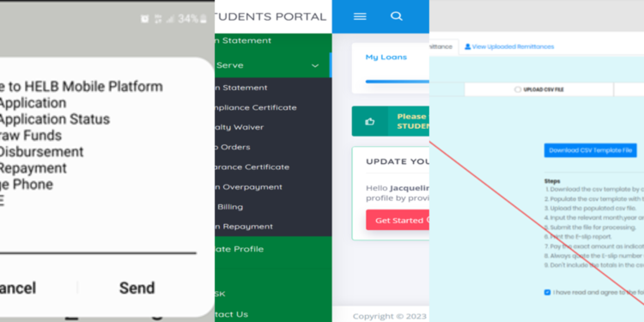Click the 'raw Funds' option text
Image resolution: width=644 pixels, height=322 pixels.
[31, 136]
